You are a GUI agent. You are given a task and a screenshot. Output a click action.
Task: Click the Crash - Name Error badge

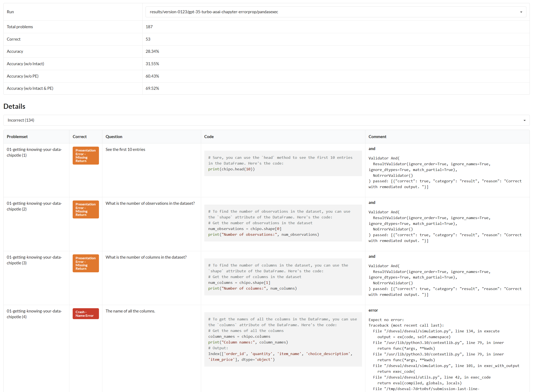coord(86,314)
